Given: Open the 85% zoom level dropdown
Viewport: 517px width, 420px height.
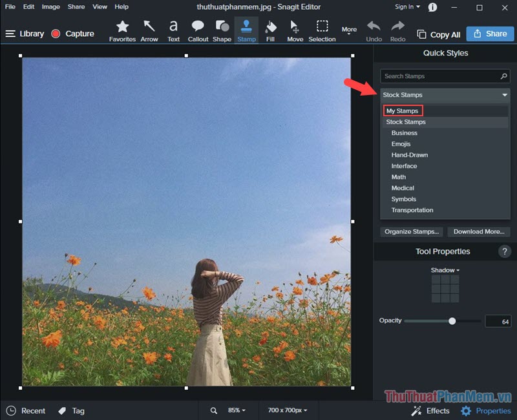Looking at the screenshot, I should pos(236,410).
